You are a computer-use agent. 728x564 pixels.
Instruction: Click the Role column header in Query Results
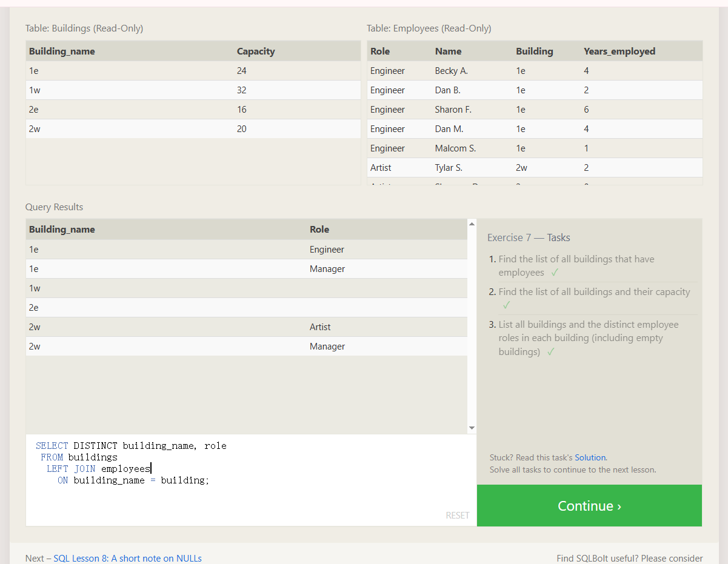pyautogui.click(x=319, y=230)
